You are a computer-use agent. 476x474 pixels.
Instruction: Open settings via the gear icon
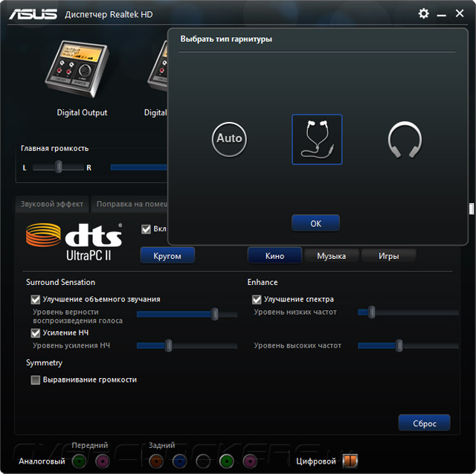pyautogui.click(x=423, y=13)
